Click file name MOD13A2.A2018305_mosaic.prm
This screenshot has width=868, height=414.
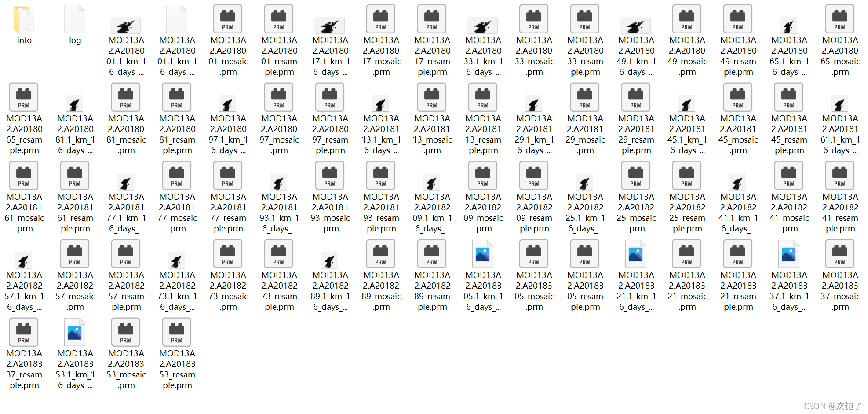(534, 291)
